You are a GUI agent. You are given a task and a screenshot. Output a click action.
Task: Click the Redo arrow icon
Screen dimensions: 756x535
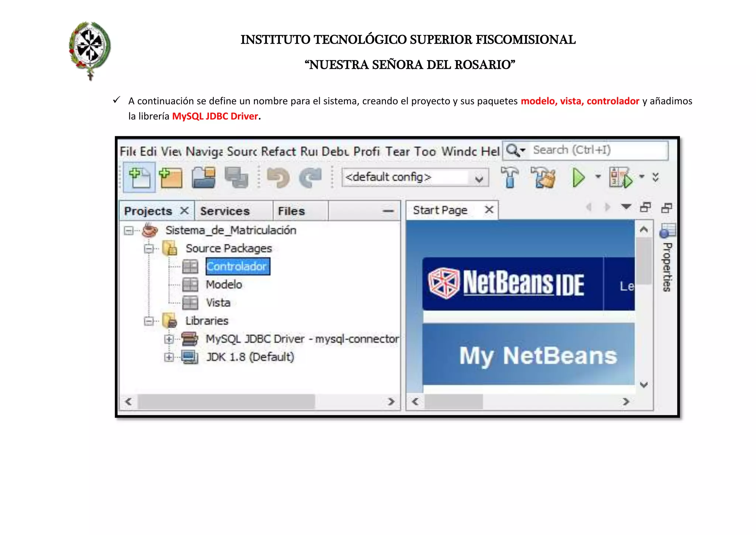(x=310, y=178)
